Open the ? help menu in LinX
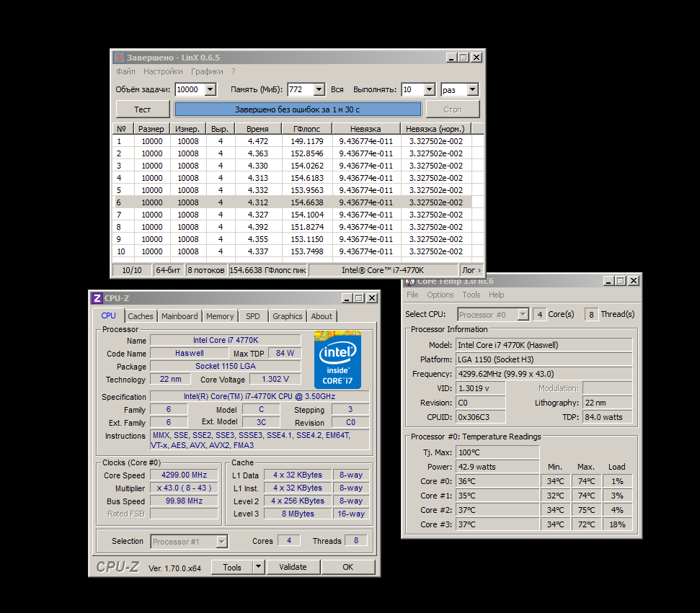Image resolution: width=700 pixels, height=613 pixels. coord(234,71)
